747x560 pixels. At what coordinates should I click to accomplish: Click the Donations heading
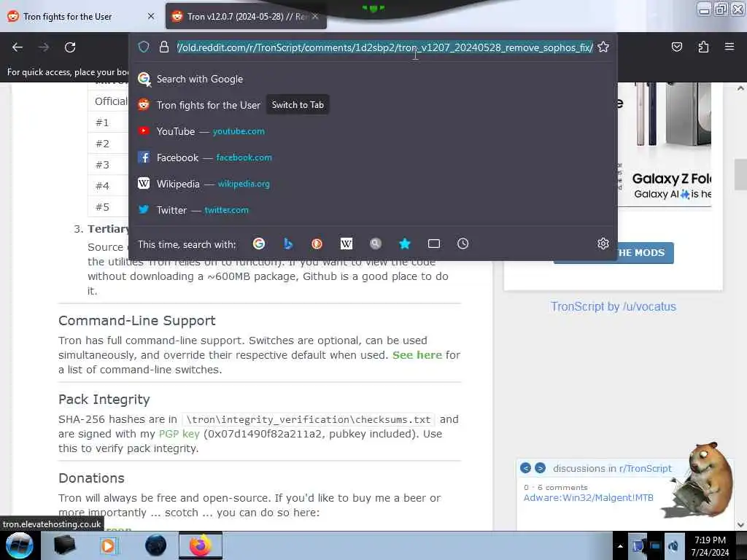(91, 478)
